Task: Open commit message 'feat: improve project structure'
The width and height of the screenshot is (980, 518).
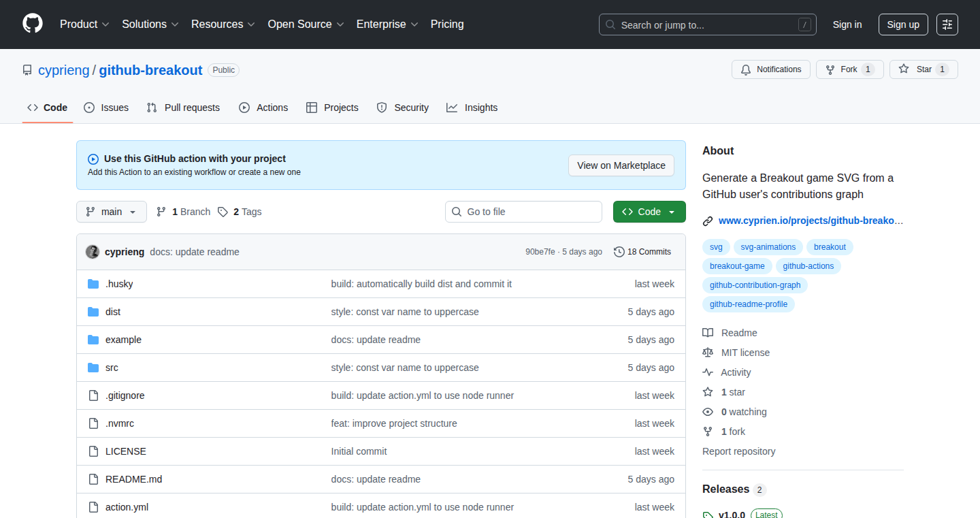Action: click(394, 423)
